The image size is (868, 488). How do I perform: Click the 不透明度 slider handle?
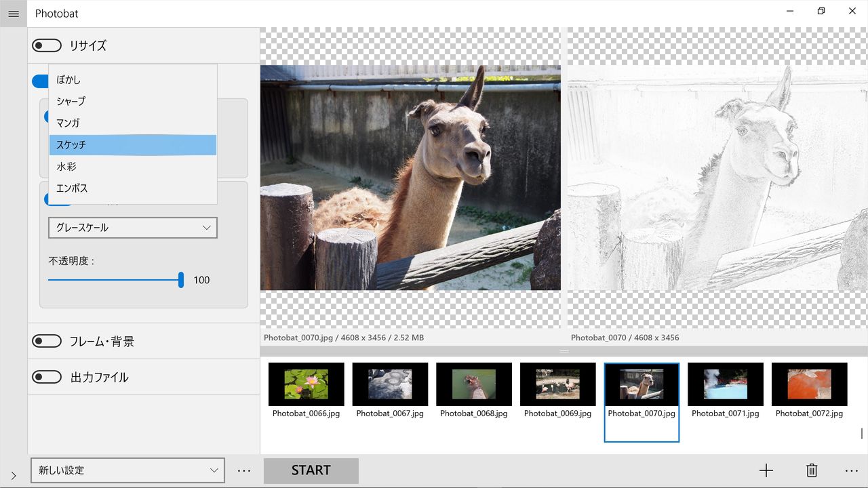[x=181, y=280]
